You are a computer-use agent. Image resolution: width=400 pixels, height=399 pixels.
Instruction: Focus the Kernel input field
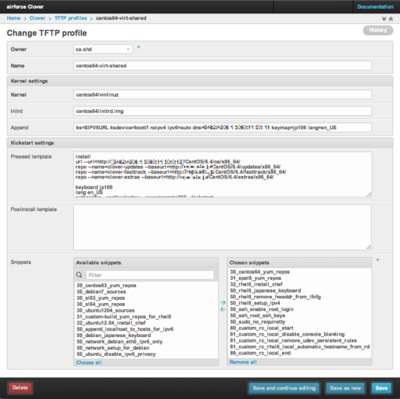(222, 95)
